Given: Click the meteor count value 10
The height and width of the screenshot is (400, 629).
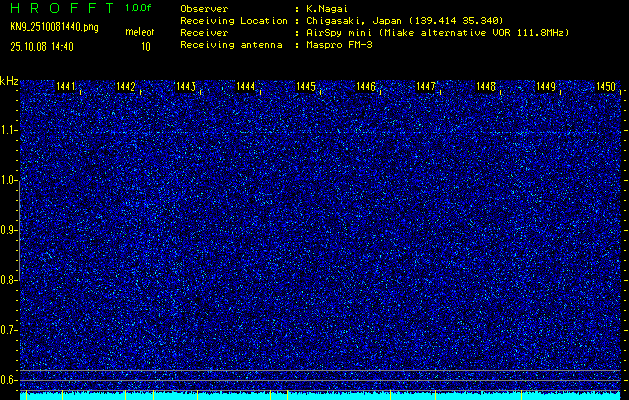Looking at the screenshot, I should [146, 46].
